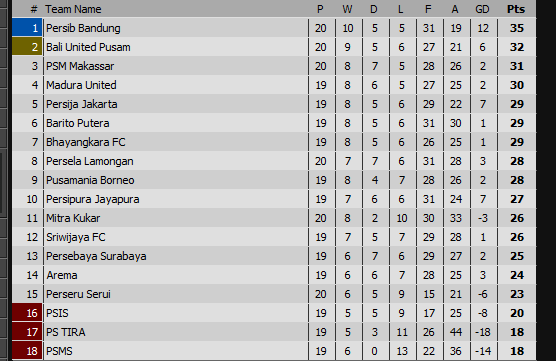Select the PSMS row at bottom
The height and width of the screenshot is (361, 556).
pos(274,351)
